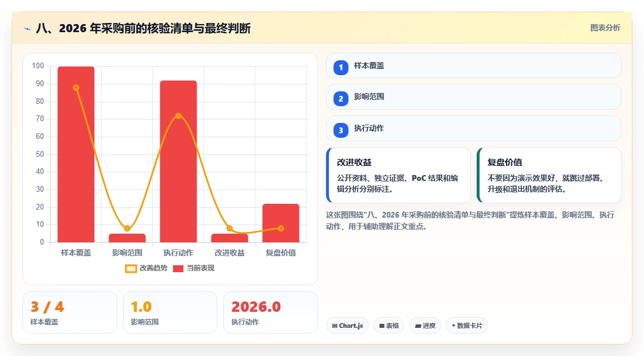Select the 数据卡片 tag chip

tap(467, 325)
